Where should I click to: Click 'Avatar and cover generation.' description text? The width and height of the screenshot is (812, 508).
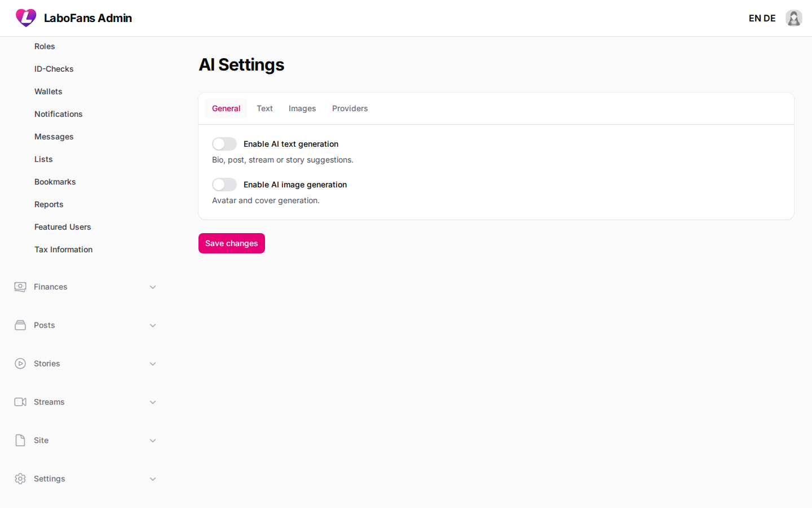[x=266, y=200]
